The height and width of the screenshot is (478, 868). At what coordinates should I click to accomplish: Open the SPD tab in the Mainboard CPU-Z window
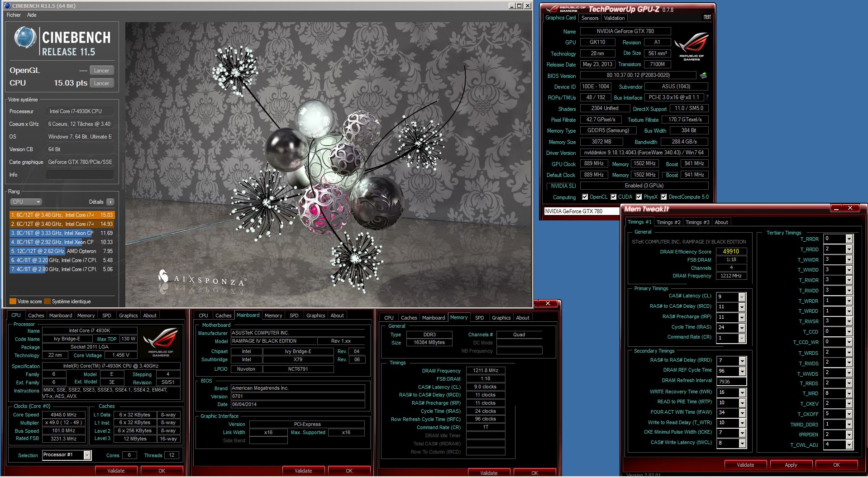pos(294,315)
